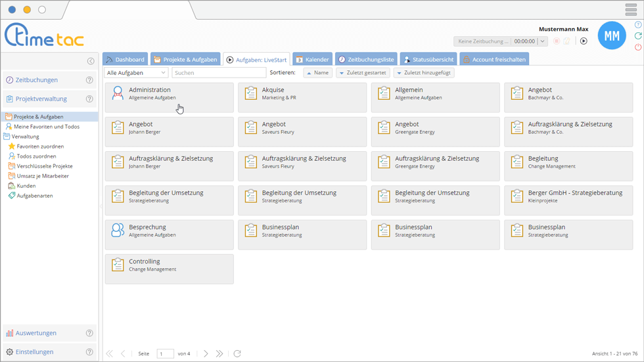Open the hamburger menu at top right
This screenshot has width=644, height=362.
[631, 10]
